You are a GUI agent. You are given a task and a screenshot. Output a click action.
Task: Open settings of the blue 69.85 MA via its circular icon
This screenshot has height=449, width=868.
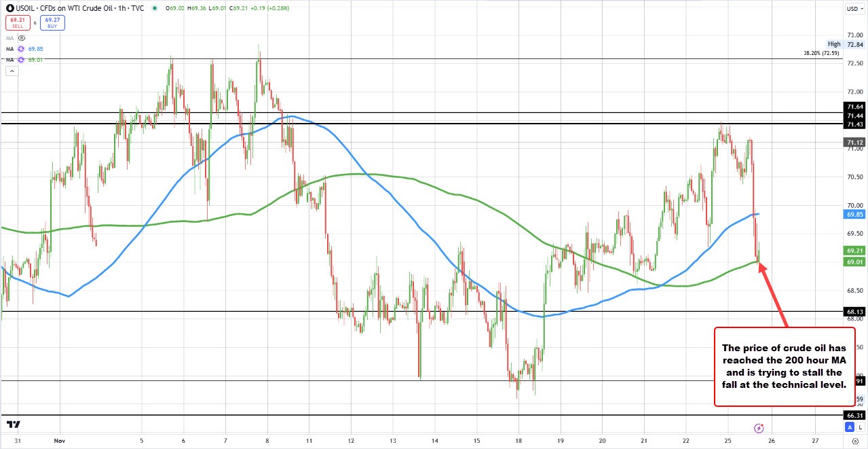21,49
